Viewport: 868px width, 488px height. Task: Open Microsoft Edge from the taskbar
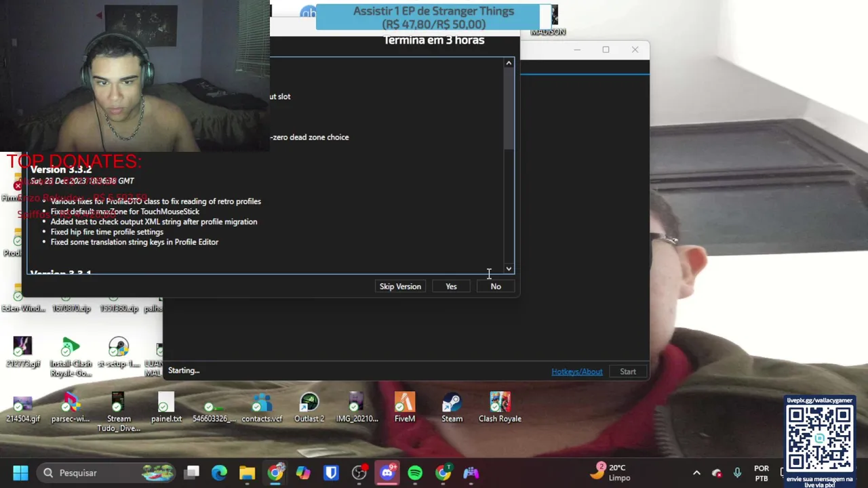pyautogui.click(x=219, y=472)
